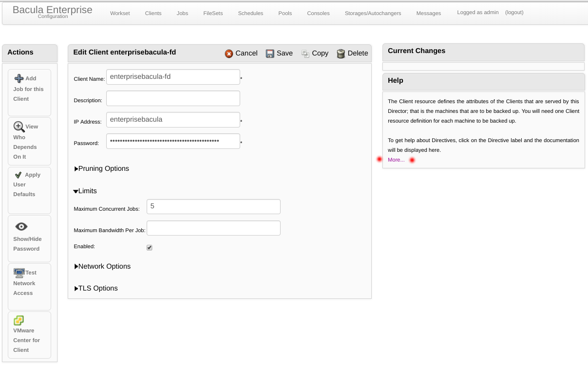Click the Help panel header
Screen dimensions: 588x365
click(483, 81)
